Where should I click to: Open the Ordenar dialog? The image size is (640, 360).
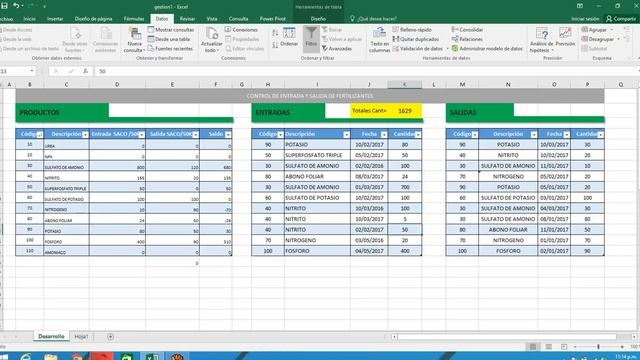[x=289, y=38]
